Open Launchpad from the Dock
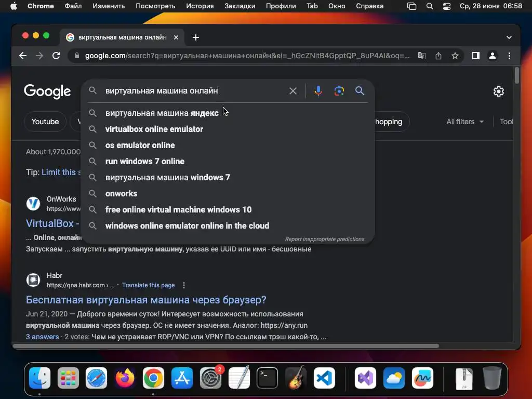The image size is (532, 399). (x=68, y=378)
